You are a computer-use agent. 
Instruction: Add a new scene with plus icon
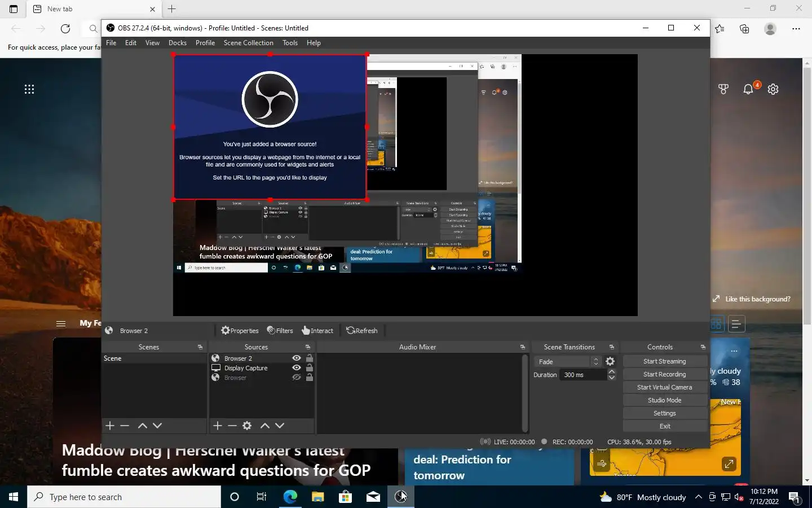click(x=110, y=426)
